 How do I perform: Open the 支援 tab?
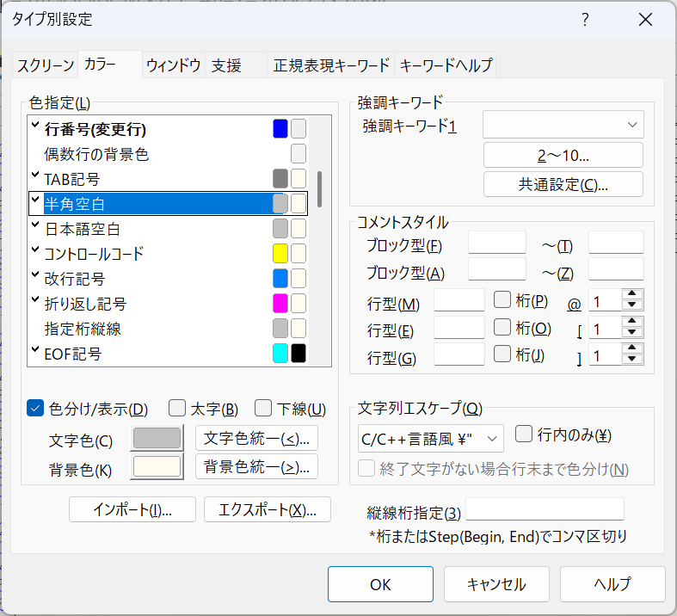tap(236, 65)
